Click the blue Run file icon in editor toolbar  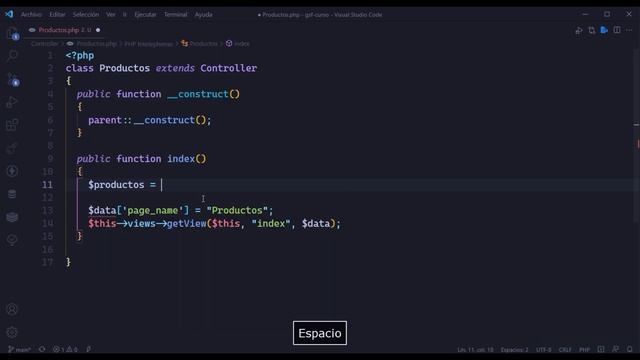(604, 30)
